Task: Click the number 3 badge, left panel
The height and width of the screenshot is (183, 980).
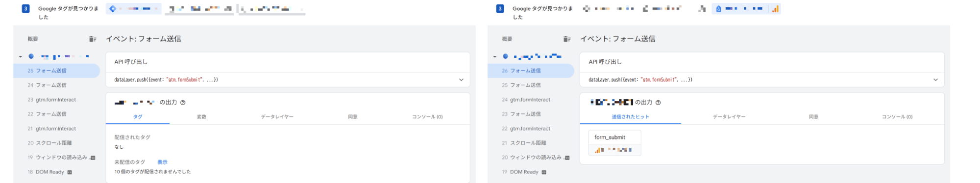Action: (25, 9)
